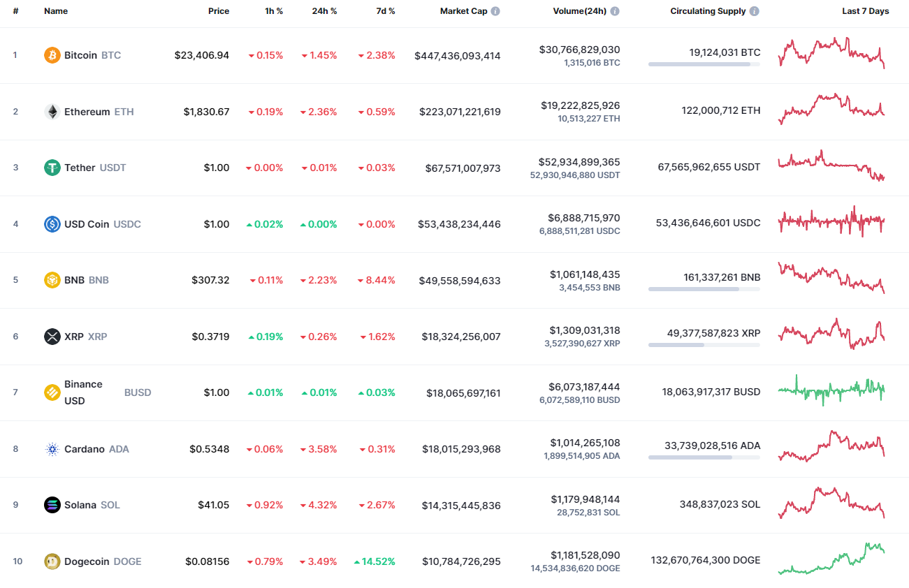This screenshot has height=588, width=909.
Task: Click the Bitcoin BTC coin logo
Action: [52, 55]
